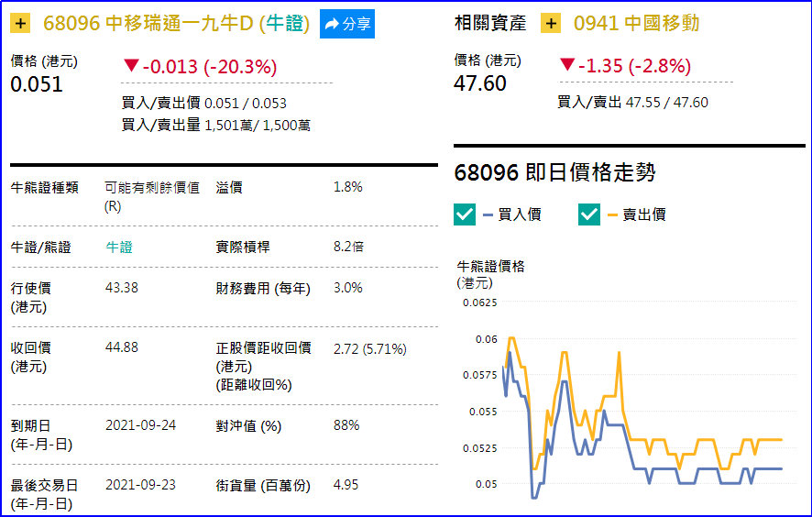Click the teal 牛證 type link
Screen dimensions: 812x517
[119, 247]
